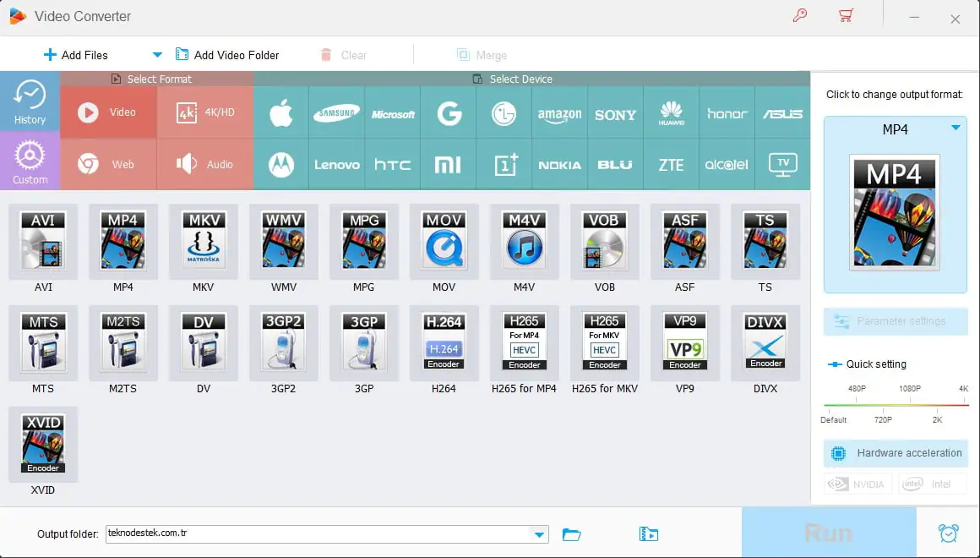Viewport: 980px width, 558px height.
Task: Expand the Add Files dropdown arrow
Action: coord(156,55)
